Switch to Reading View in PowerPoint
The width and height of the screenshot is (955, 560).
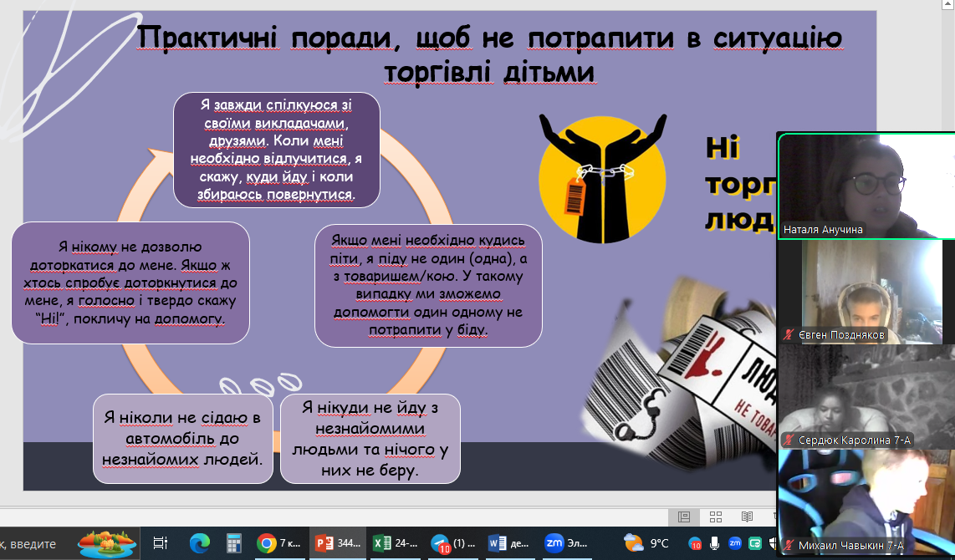click(748, 517)
